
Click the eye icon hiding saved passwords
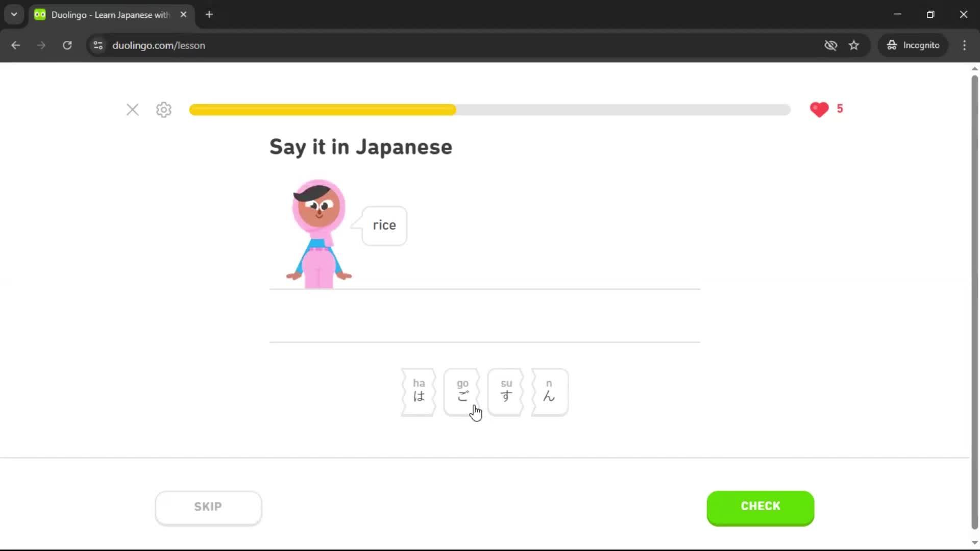click(830, 45)
